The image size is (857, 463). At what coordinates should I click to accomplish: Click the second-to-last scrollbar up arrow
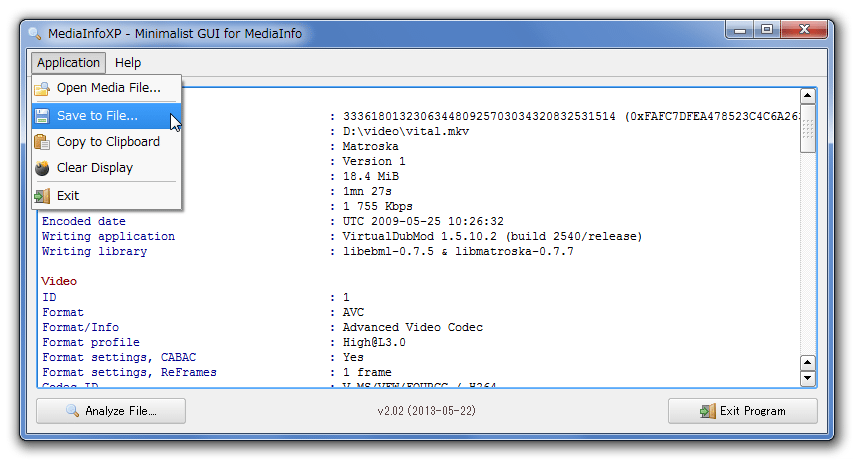[x=808, y=362]
